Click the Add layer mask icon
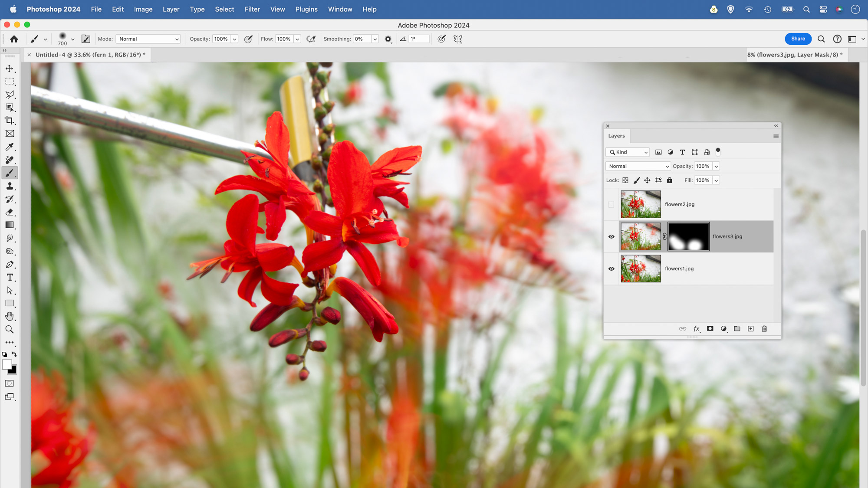 click(x=710, y=329)
